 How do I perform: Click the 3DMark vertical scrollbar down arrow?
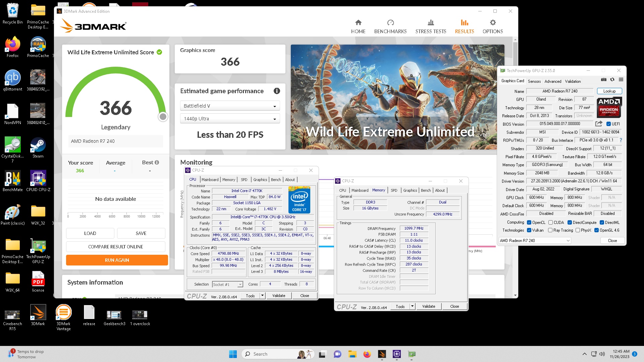tap(515, 295)
